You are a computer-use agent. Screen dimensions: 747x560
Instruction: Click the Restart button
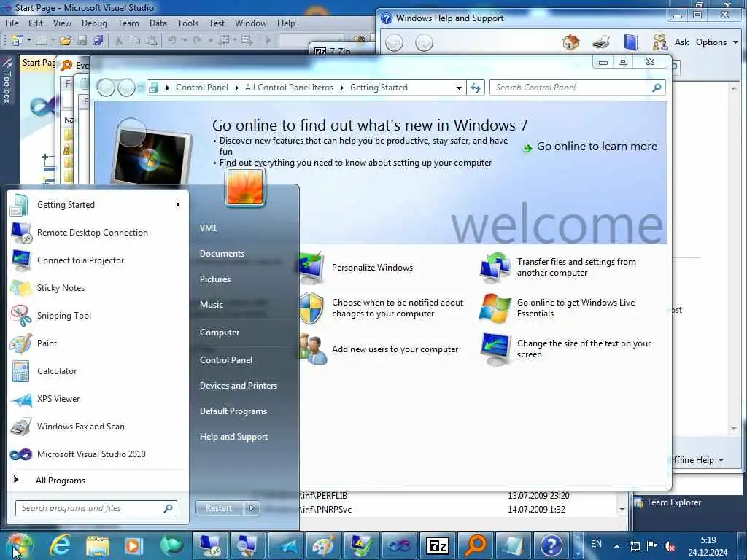[x=219, y=508]
